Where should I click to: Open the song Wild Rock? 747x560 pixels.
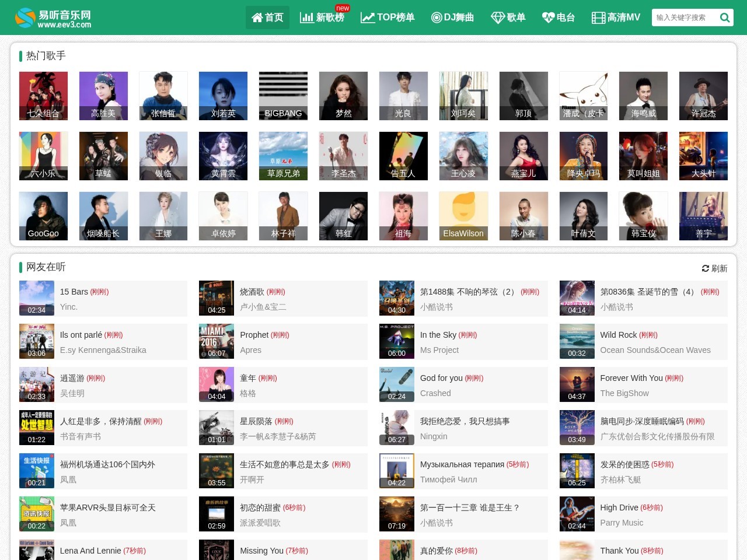[619, 335]
